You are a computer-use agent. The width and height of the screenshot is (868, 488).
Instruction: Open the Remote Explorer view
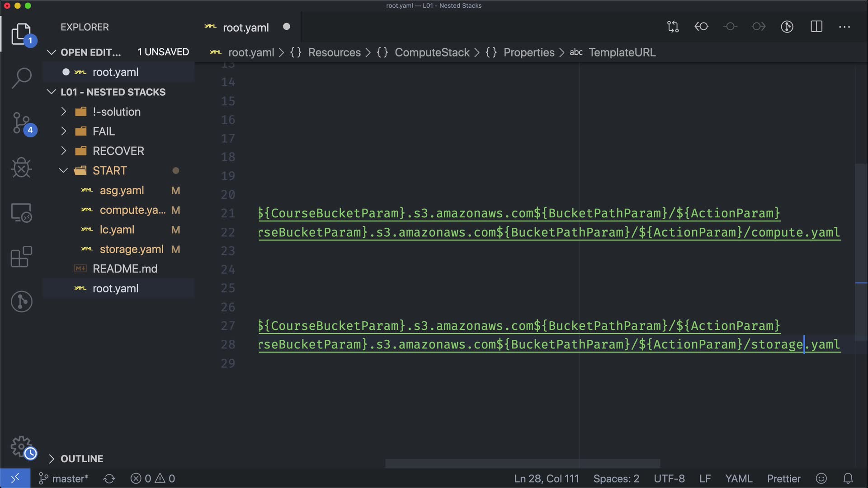[21, 212]
